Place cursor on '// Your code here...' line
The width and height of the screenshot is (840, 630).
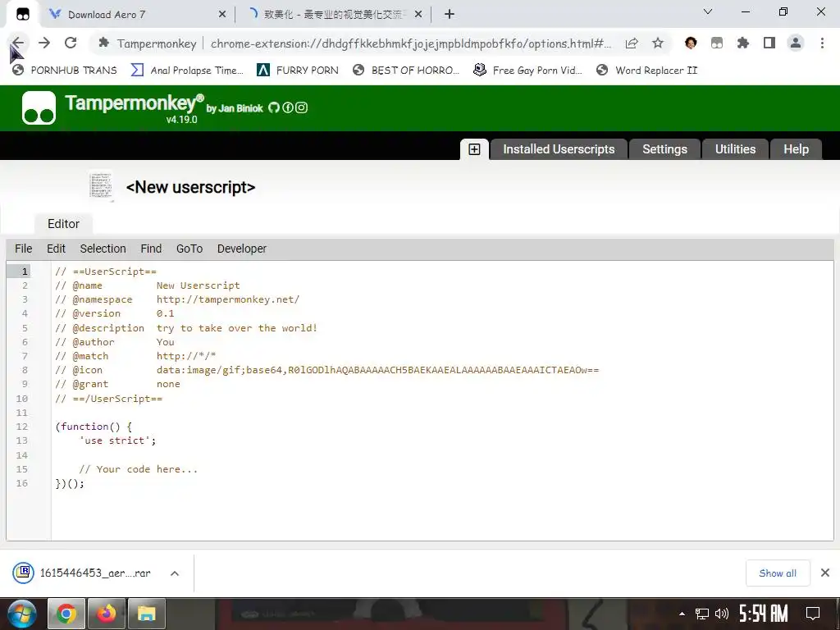(x=138, y=469)
